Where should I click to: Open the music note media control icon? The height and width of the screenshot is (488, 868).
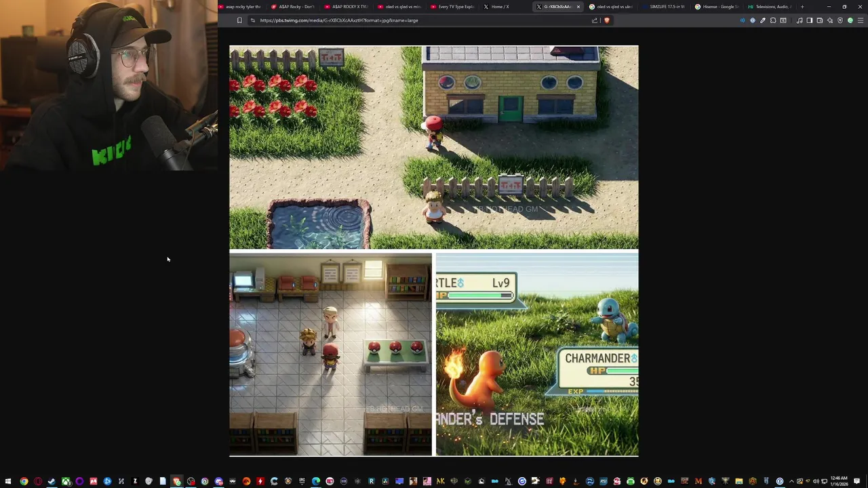(800, 20)
